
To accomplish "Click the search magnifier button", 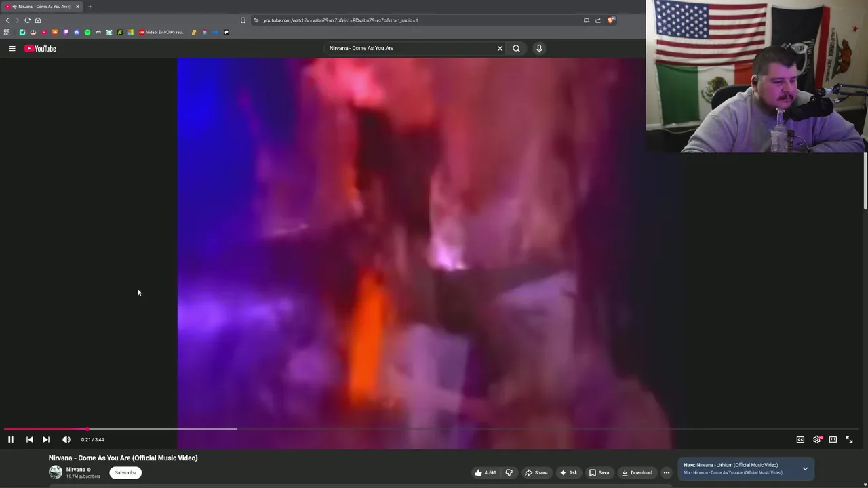I will click(x=516, y=48).
